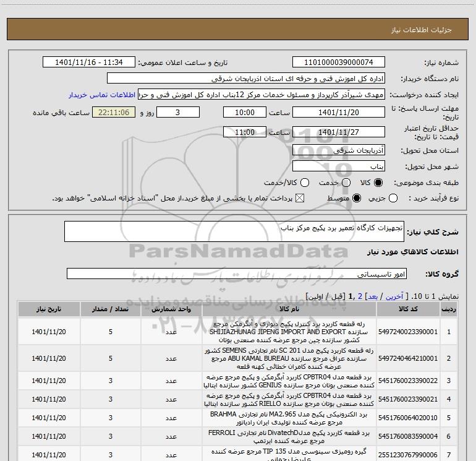Screen dimensions: 476x461
Task: Select item code 5451760064020010
Action: point(408,418)
